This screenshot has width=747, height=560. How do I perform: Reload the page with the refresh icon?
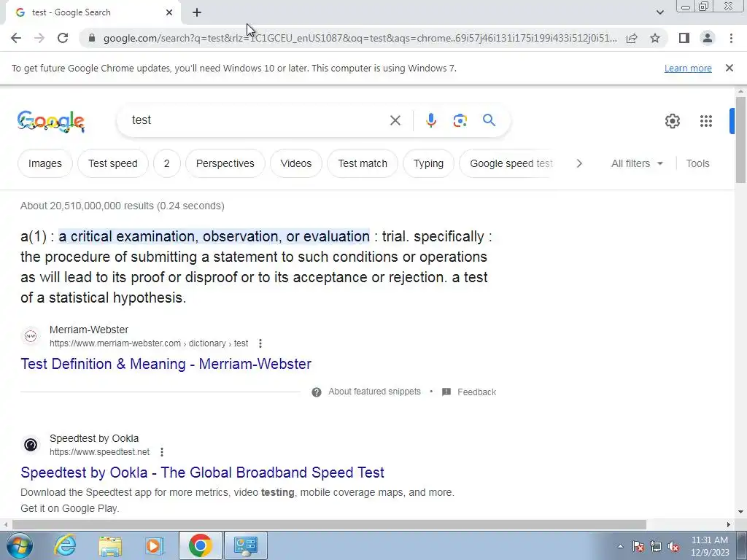click(63, 38)
